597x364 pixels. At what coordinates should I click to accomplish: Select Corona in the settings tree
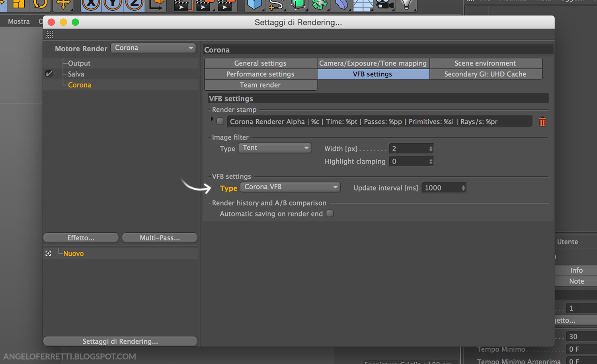coord(80,85)
